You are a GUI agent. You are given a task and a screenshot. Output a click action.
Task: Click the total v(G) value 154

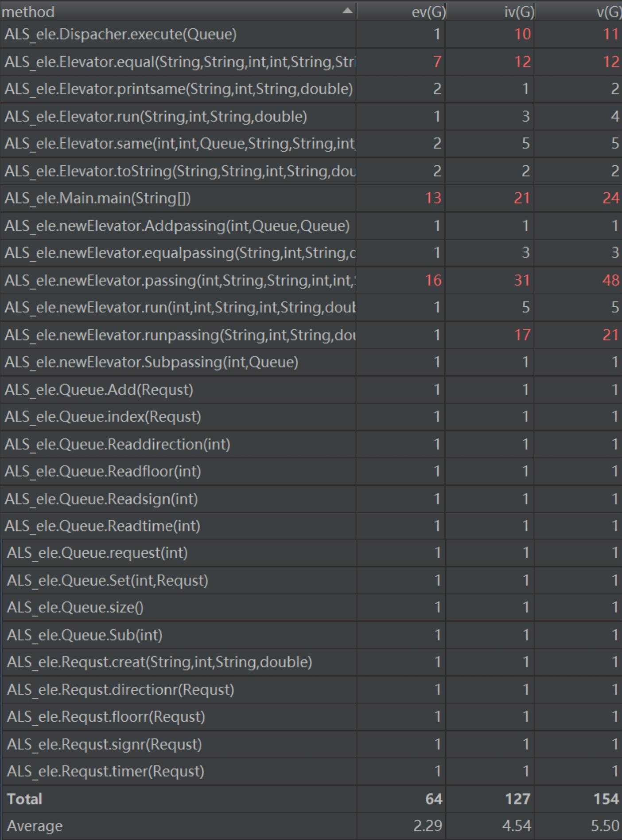606,799
